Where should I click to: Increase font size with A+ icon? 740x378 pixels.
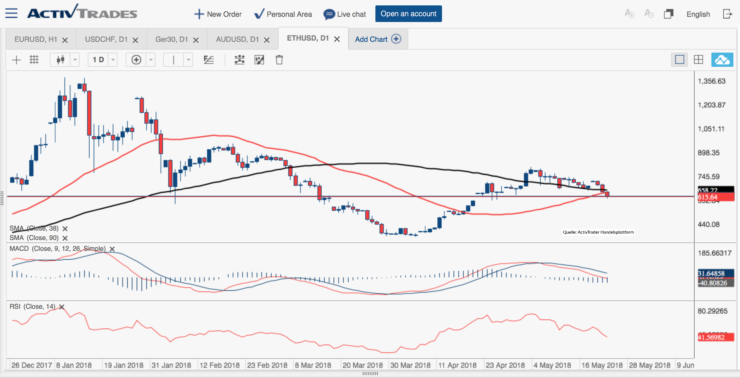[629, 14]
